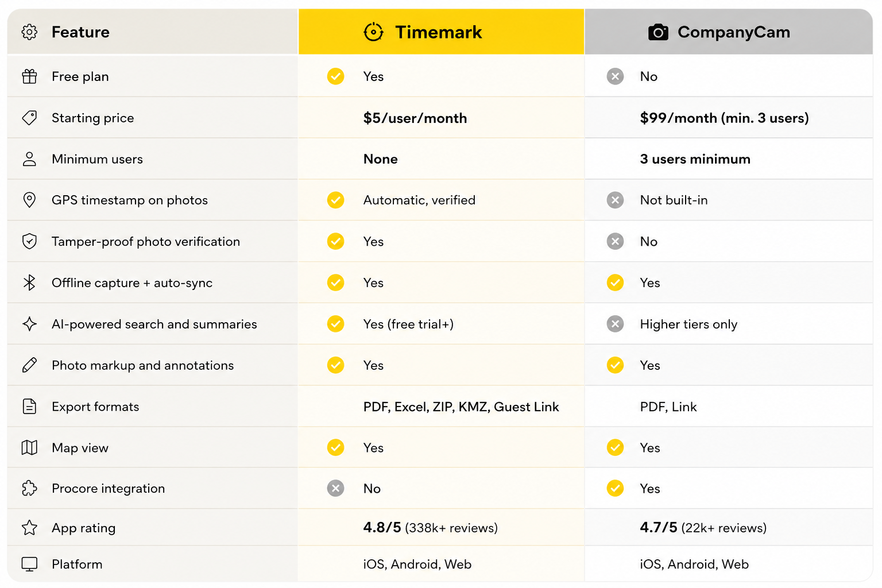The image size is (882, 588).
Task: Click Timemark's gray X for Procore integration
Action: [335, 488]
